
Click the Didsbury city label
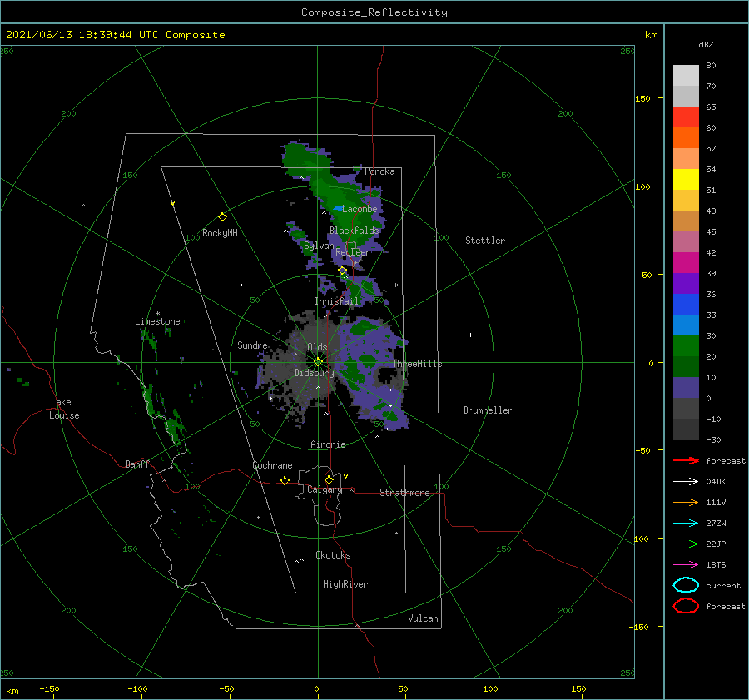314,373
